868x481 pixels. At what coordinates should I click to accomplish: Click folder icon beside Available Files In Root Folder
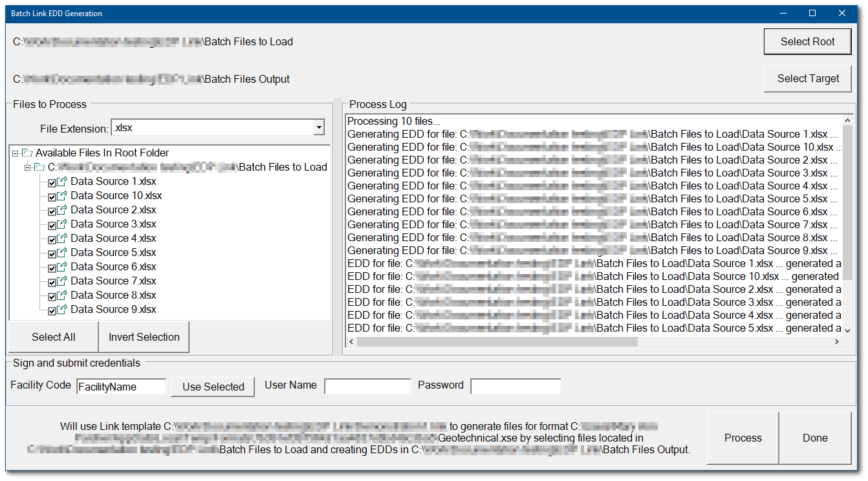point(27,153)
